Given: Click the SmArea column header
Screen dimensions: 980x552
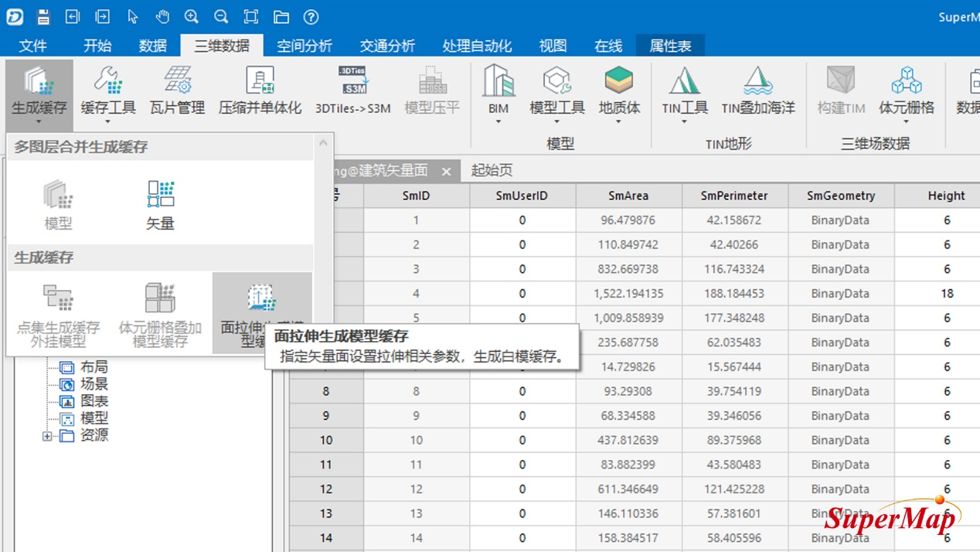Looking at the screenshot, I should click(x=628, y=196).
